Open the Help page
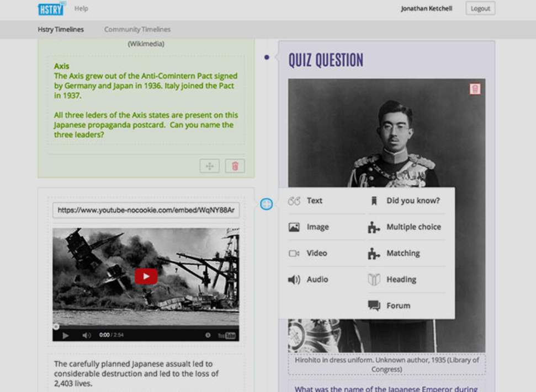The height and width of the screenshot is (392, 536). click(x=81, y=9)
